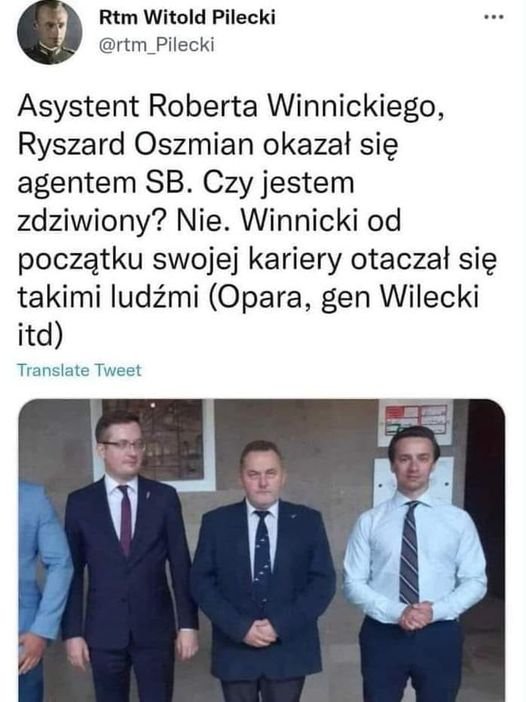Click the white poster behind the right man

pos(414,480)
